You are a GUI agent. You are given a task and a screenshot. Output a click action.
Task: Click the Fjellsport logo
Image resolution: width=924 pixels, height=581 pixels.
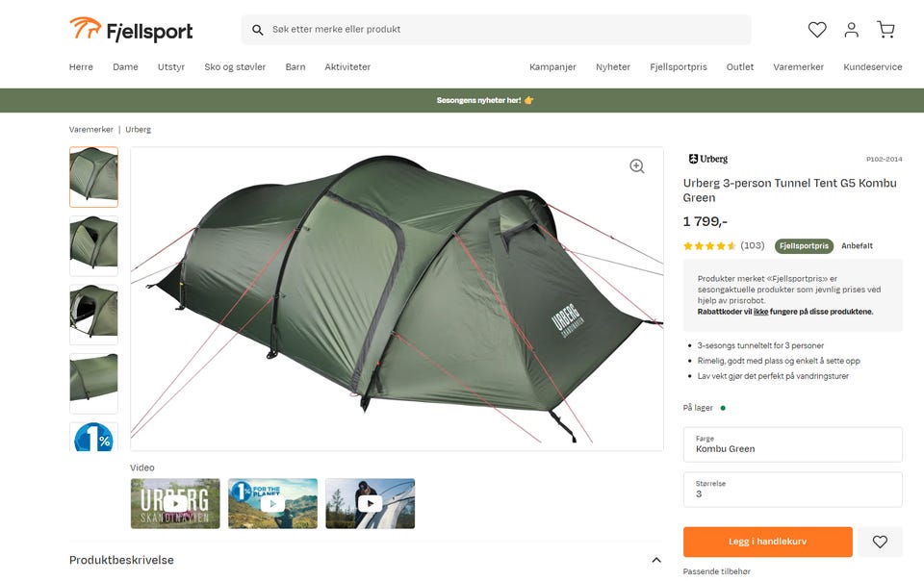click(131, 30)
